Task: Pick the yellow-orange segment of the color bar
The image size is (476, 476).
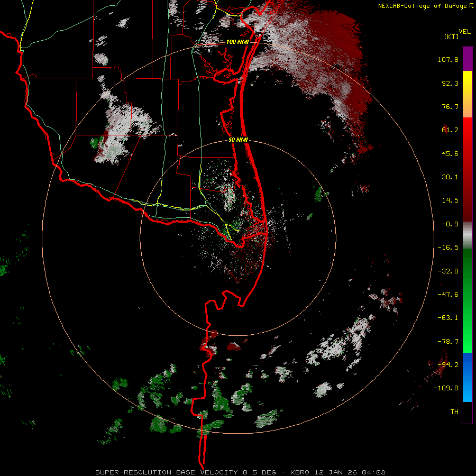Action: click(467, 94)
